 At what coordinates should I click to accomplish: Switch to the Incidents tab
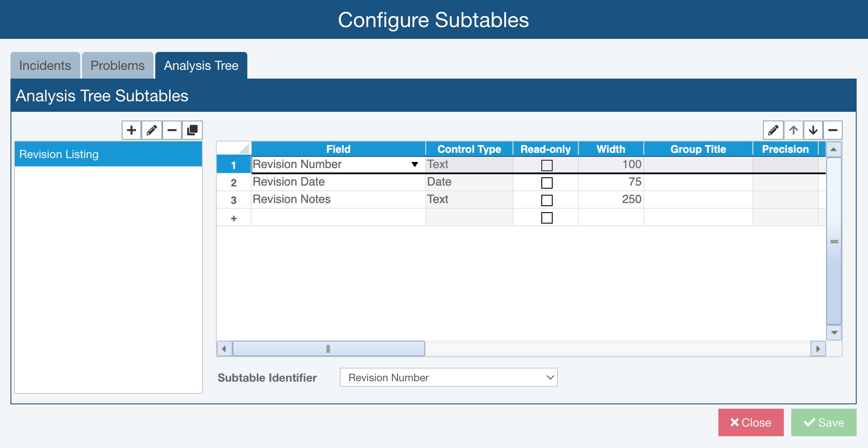pos(45,65)
